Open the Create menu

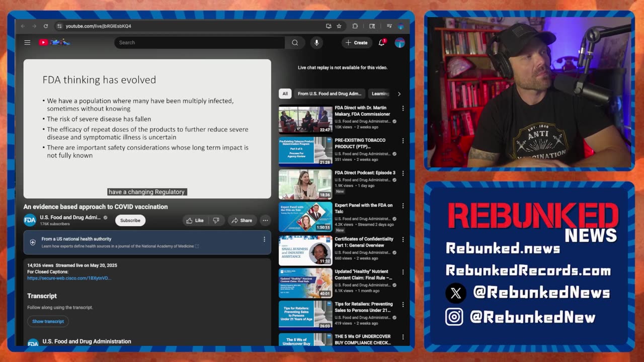click(357, 43)
